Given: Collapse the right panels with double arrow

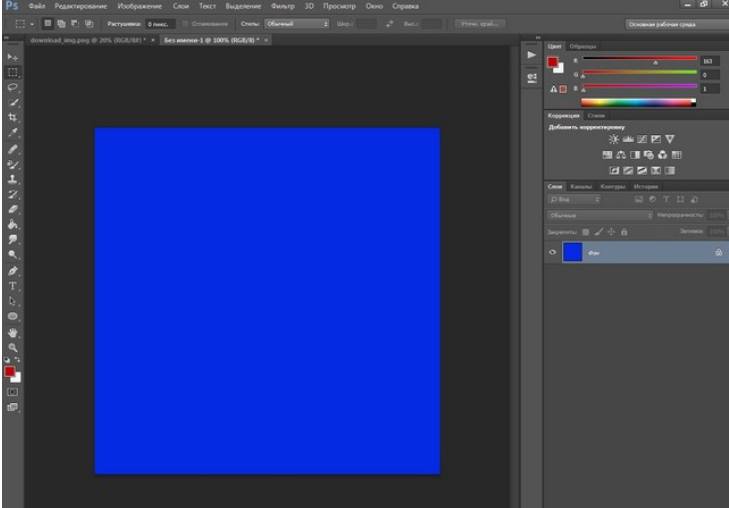Looking at the screenshot, I should 538,38.
